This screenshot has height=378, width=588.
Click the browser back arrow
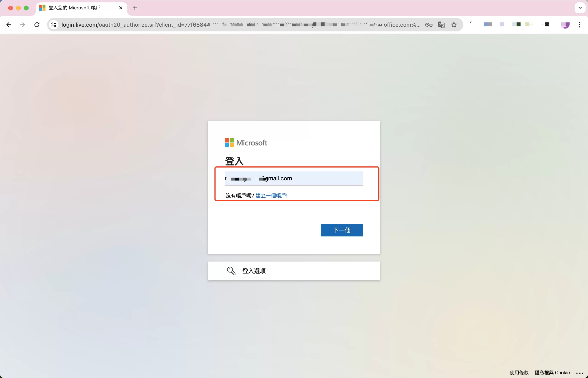pyautogui.click(x=9, y=25)
